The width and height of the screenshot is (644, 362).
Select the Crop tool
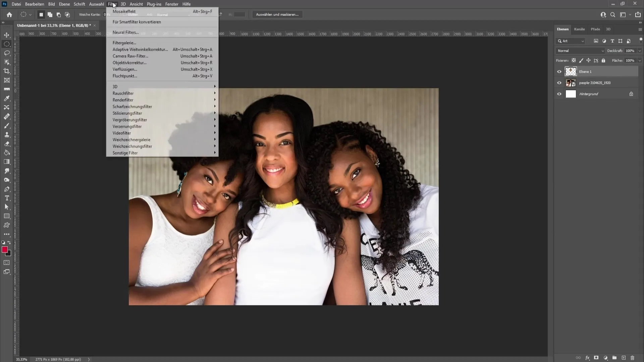pyautogui.click(x=6, y=71)
